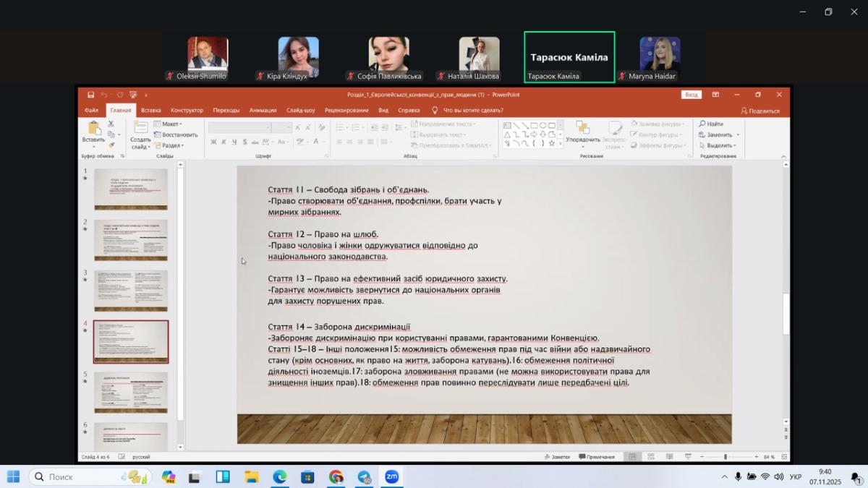Click the Save icon in quick access toolbar
The image size is (868, 488).
point(90,95)
